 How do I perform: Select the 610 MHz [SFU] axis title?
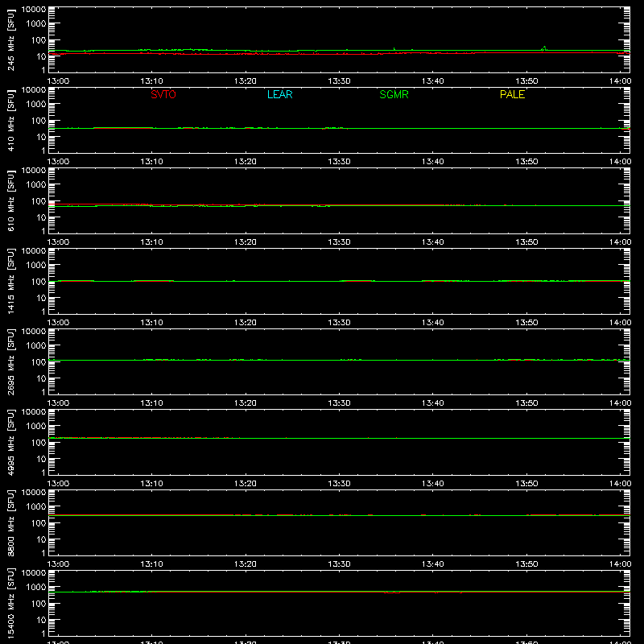click(x=11, y=200)
